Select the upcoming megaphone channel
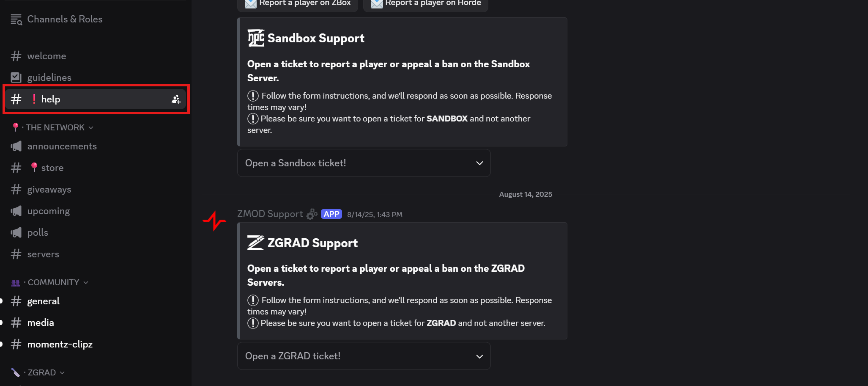 pyautogui.click(x=48, y=211)
